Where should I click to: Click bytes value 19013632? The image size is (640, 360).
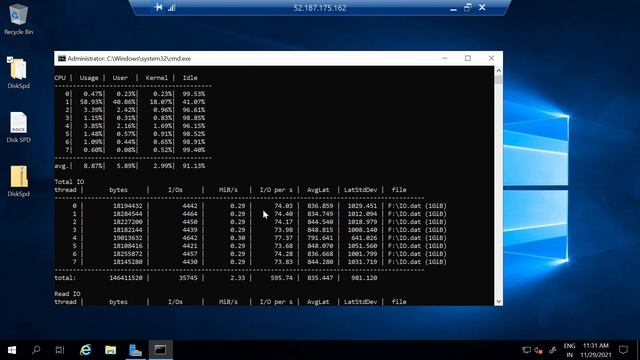pos(128,238)
